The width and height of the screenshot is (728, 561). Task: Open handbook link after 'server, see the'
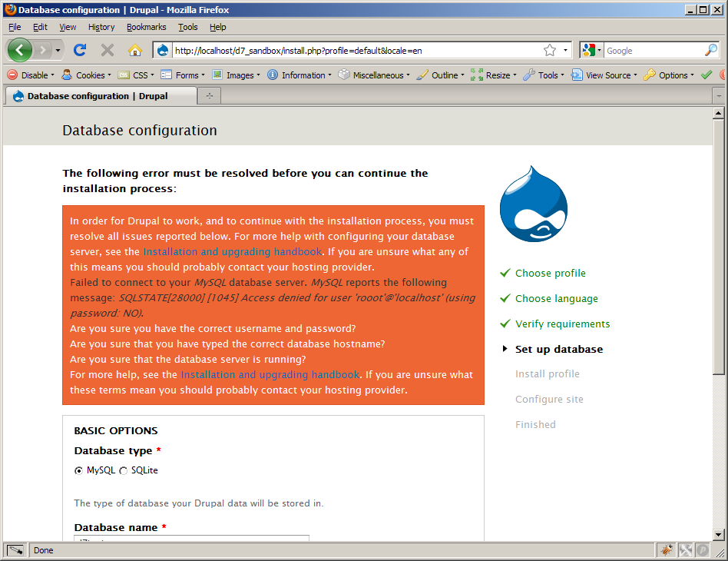[x=232, y=251]
